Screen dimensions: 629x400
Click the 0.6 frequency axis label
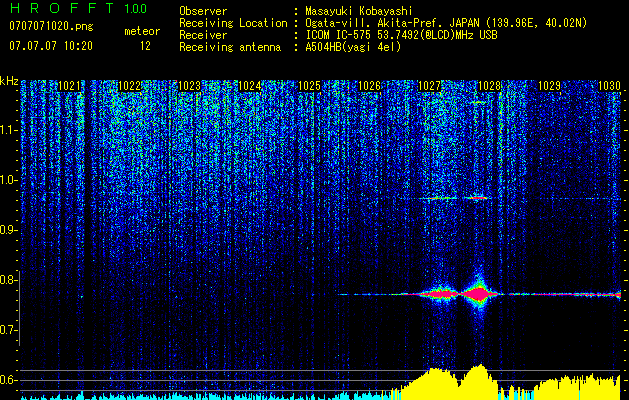tap(8, 380)
